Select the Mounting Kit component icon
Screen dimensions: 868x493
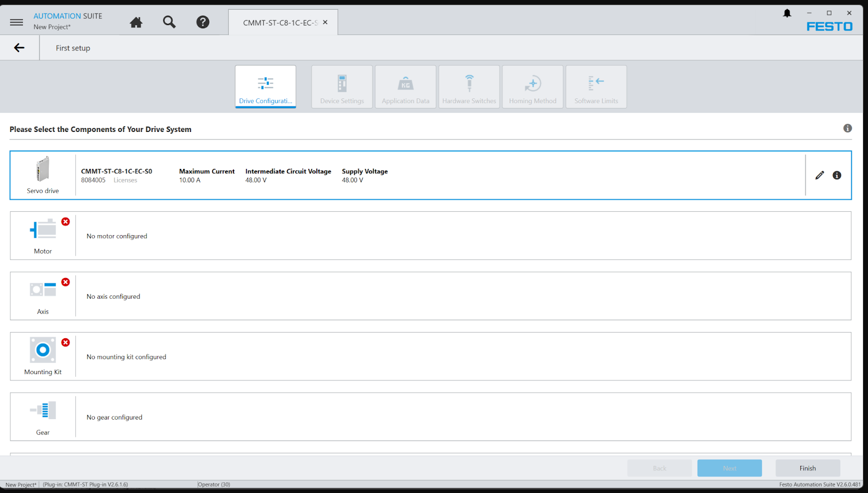coord(43,350)
